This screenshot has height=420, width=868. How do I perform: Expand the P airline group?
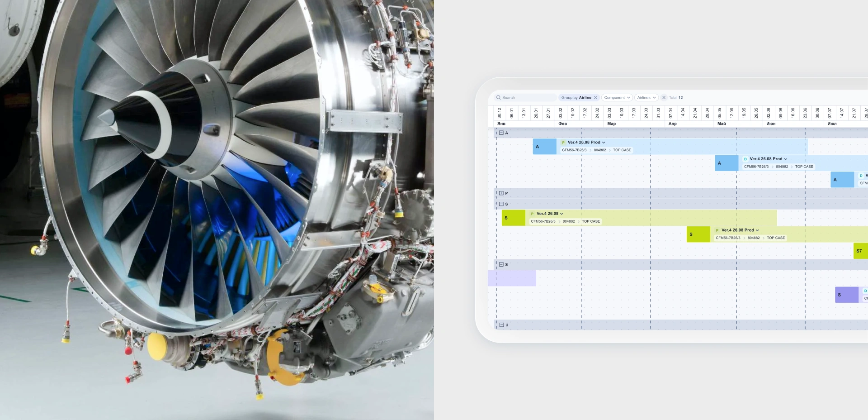point(501,193)
